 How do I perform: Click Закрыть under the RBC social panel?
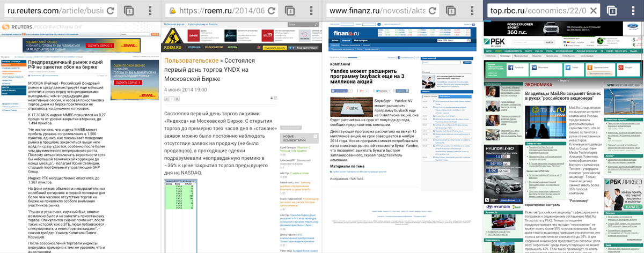click(563, 80)
